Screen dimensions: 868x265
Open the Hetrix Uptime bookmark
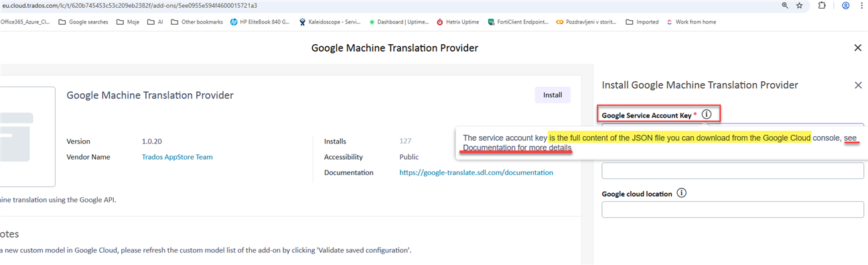pos(458,21)
